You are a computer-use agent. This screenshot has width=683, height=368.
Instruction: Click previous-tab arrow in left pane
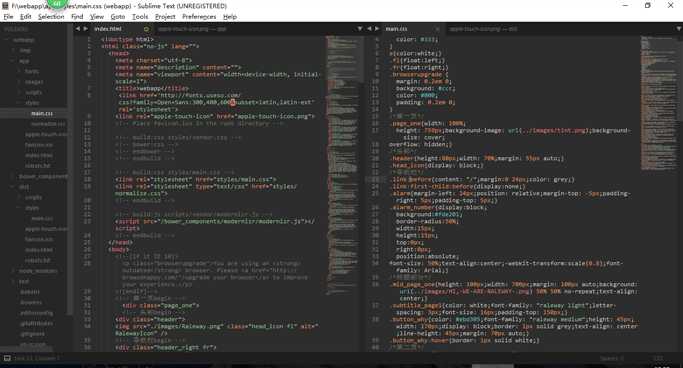point(78,29)
